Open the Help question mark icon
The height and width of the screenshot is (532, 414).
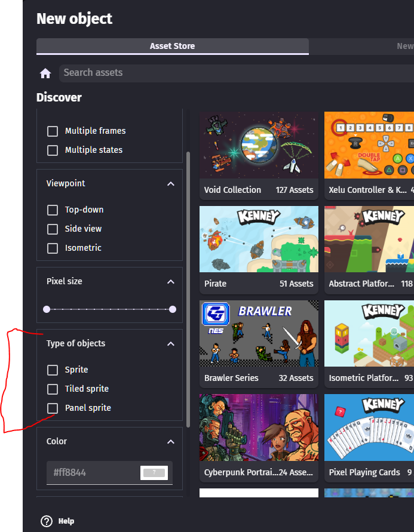47,521
